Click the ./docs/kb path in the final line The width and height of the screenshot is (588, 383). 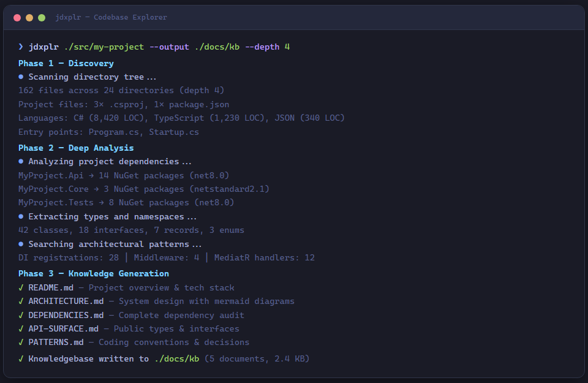(176, 359)
